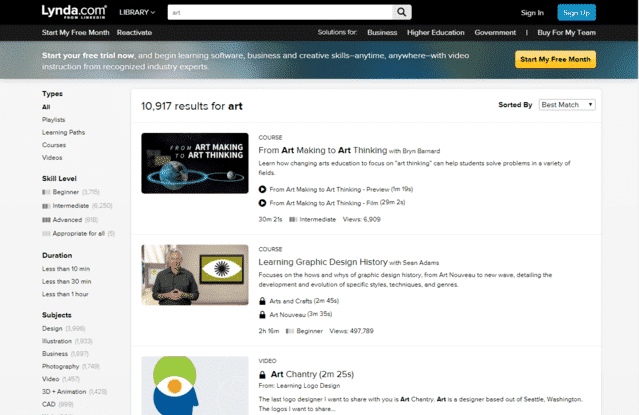Open Learning Graphic Design History thumbnail
The height and width of the screenshot is (415, 639).
[195, 275]
